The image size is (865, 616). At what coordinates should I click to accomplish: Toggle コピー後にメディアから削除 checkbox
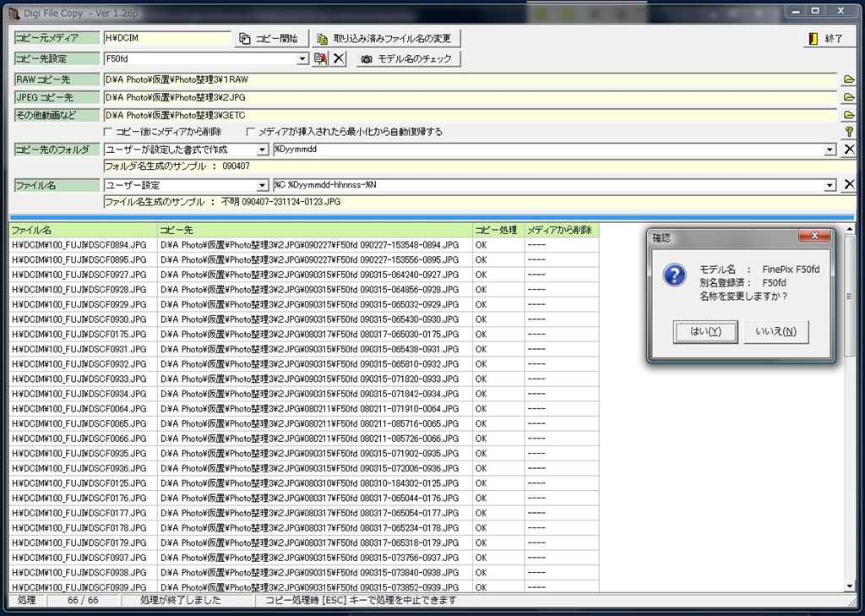tap(108, 132)
